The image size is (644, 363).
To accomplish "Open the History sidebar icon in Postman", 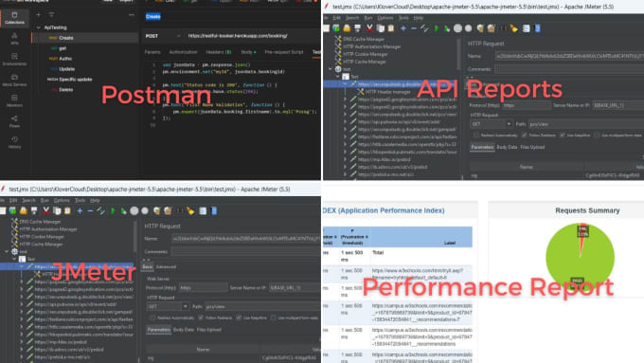I will click(x=14, y=142).
